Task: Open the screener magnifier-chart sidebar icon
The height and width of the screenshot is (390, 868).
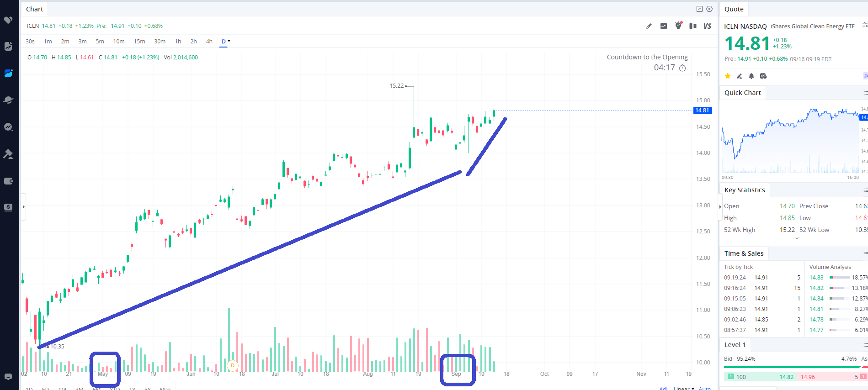Action: coord(8,127)
